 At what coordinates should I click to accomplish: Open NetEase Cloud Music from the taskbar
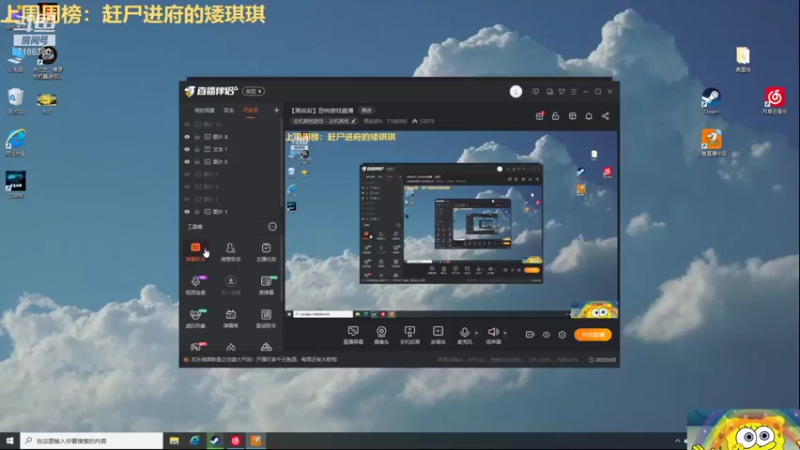236,440
